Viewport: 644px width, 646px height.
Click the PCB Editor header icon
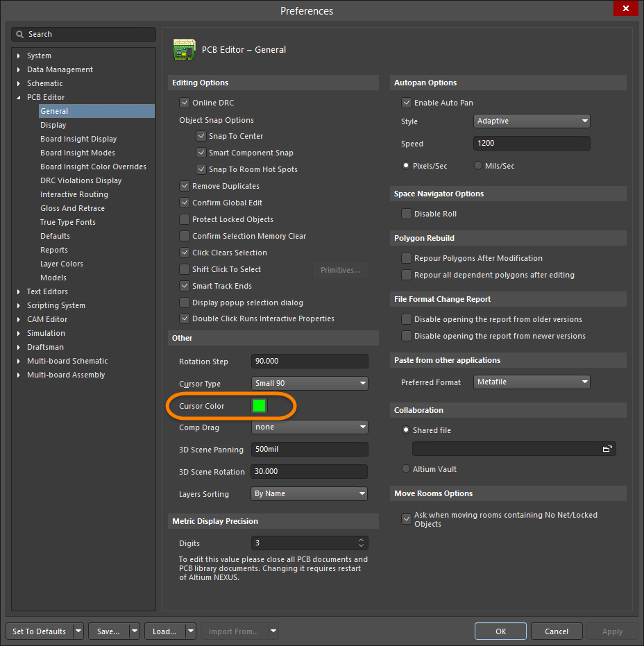coord(183,49)
